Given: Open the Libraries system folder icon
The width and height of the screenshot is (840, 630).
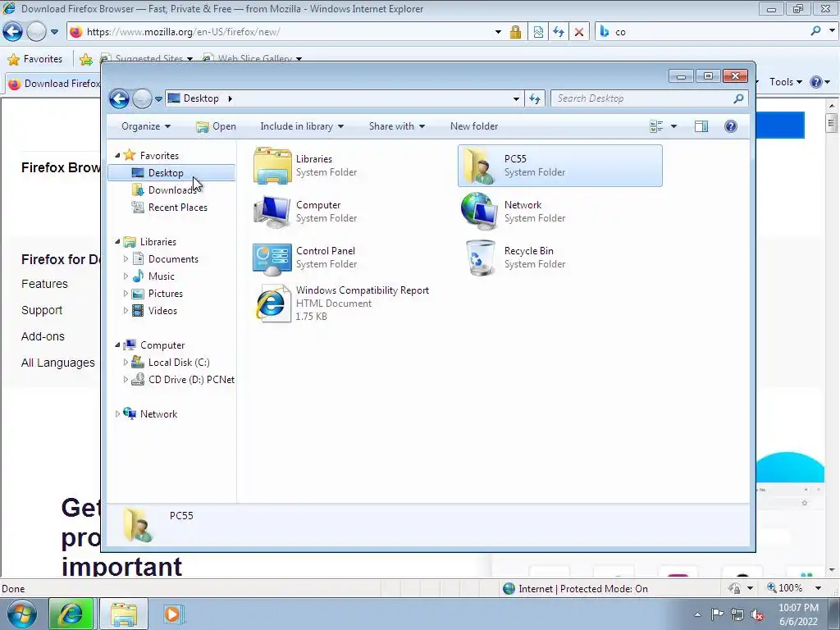Looking at the screenshot, I should (x=272, y=166).
